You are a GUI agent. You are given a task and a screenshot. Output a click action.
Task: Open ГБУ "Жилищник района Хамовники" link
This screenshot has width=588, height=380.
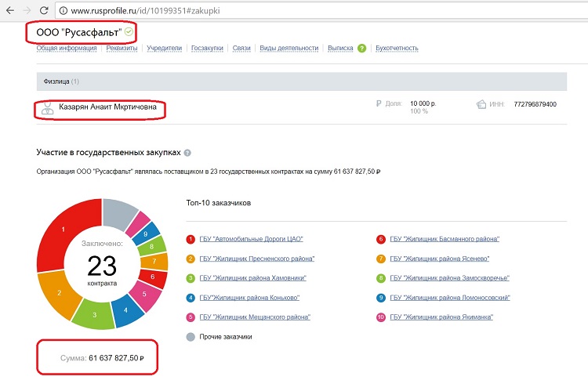(252, 278)
